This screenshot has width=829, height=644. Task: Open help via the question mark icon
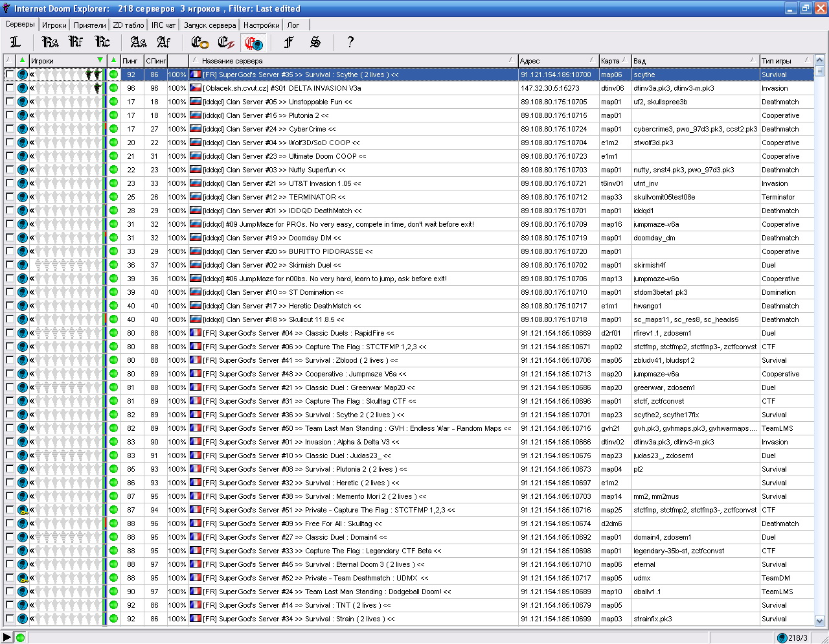(x=350, y=42)
